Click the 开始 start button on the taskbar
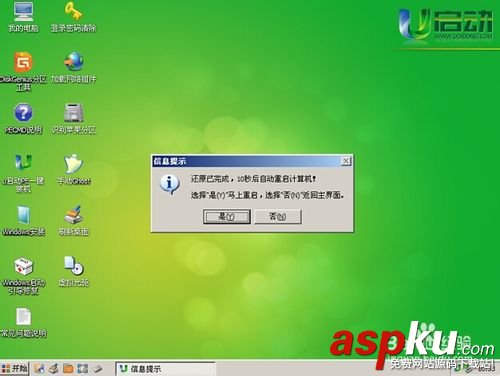500x376 pixels. (14, 368)
